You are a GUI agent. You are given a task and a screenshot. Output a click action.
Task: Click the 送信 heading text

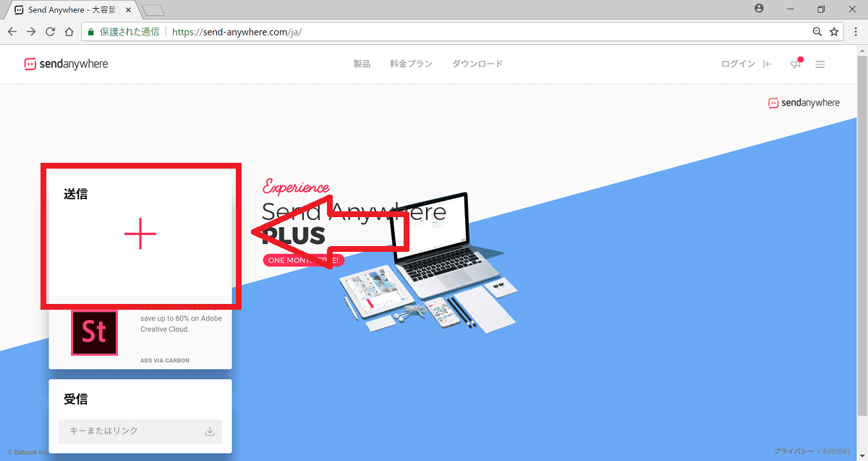pyautogui.click(x=75, y=194)
